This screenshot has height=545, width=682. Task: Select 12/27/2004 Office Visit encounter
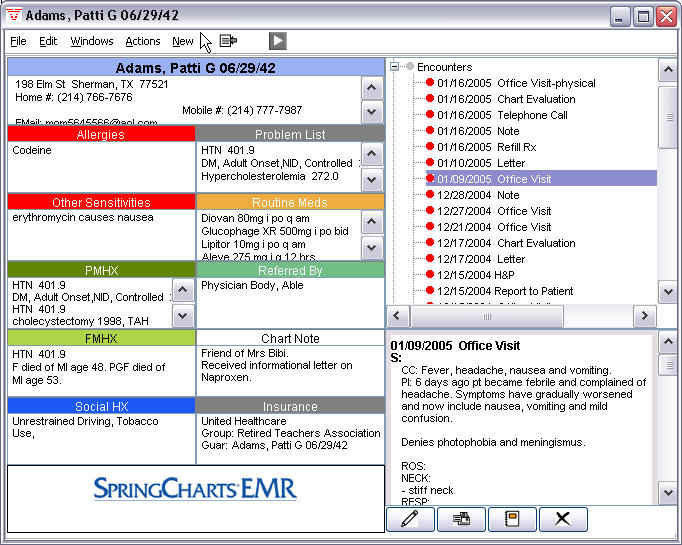[x=488, y=211]
